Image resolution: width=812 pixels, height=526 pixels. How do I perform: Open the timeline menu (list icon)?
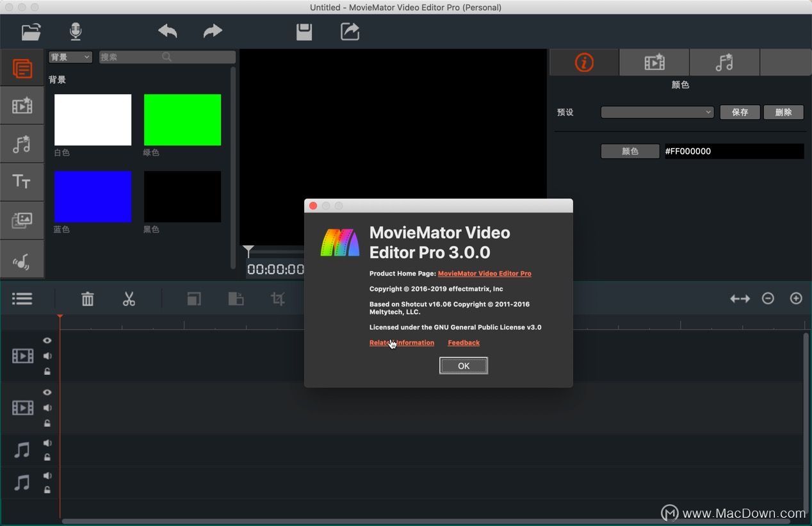coord(22,299)
